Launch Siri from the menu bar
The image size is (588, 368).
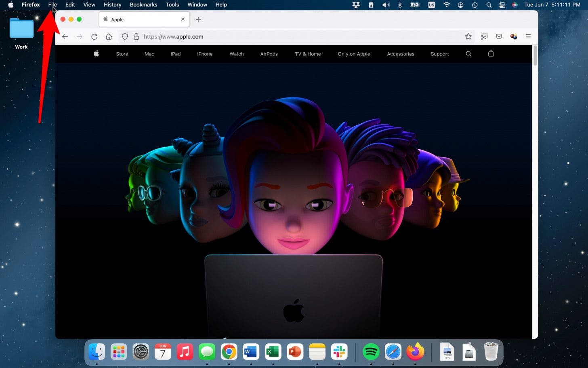tap(515, 5)
